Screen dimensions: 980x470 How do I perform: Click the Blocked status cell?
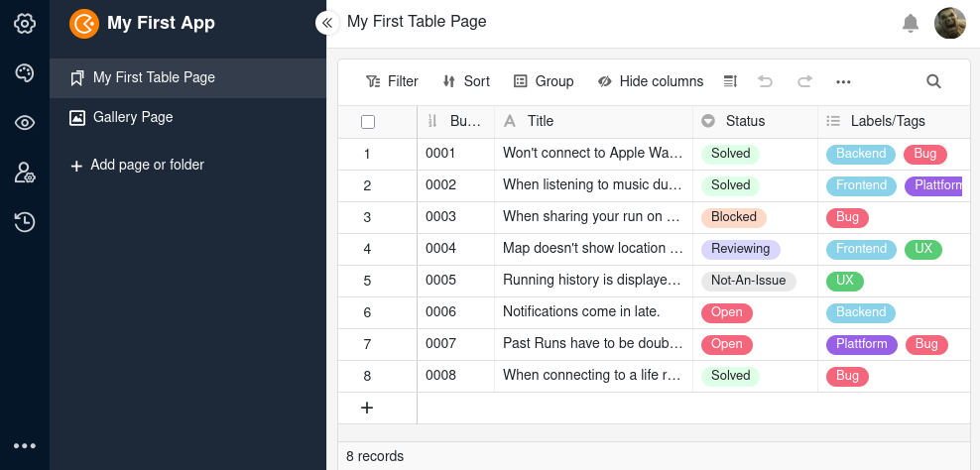coord(734,217)
